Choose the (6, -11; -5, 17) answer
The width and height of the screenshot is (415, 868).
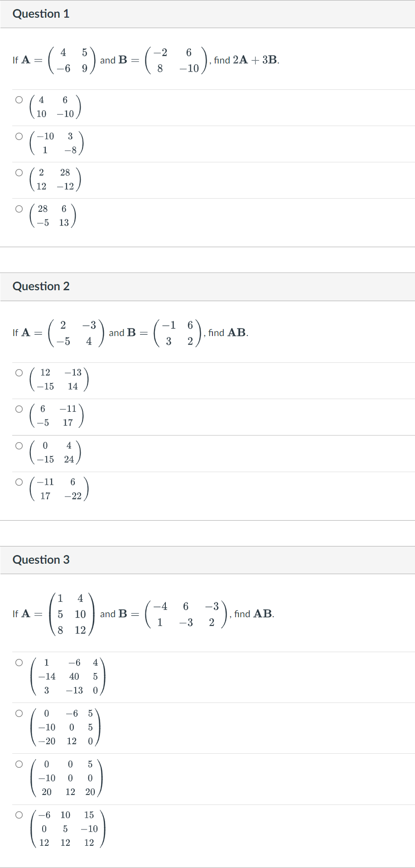(19, 409)
